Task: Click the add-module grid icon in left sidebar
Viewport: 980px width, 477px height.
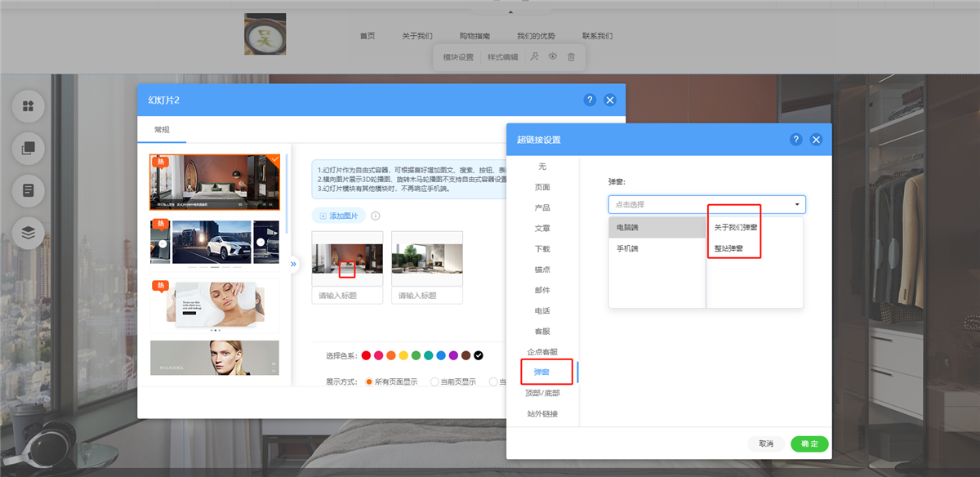Action: (x=29, y=105)
